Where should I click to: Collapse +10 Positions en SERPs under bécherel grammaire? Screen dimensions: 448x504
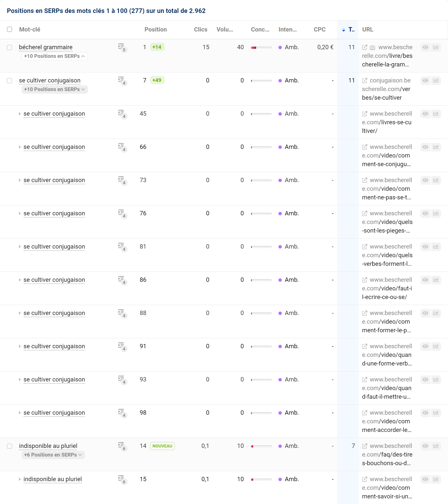tap(55, 56)
